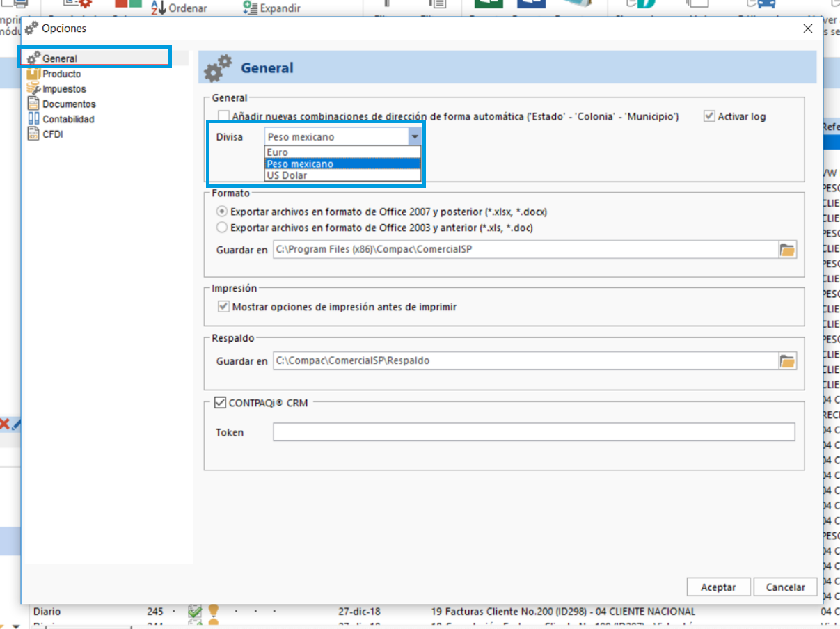Toggle the Activar log checkbox
The image size is (840, 629).
709,116
